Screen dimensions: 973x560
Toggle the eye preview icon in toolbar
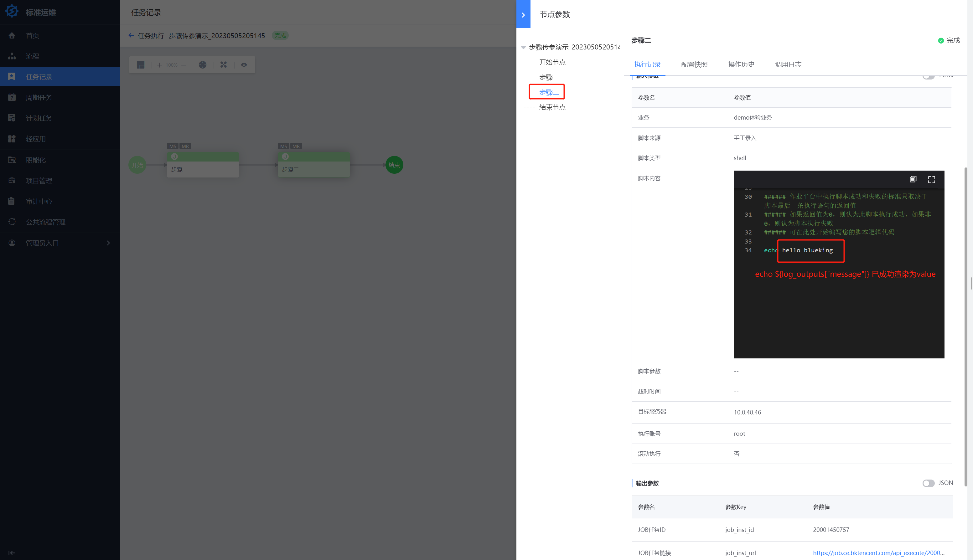[x=244, y=64]
